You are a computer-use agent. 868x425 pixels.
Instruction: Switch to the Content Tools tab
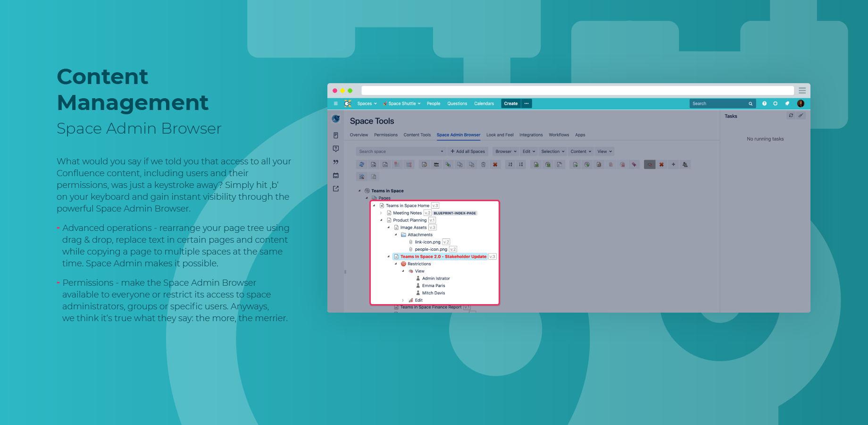[417, 135]
